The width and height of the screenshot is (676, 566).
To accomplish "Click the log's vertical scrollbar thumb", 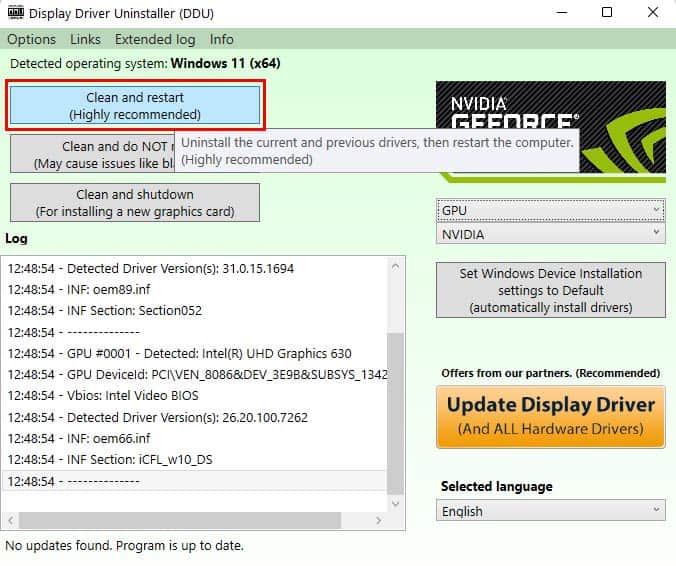I will click(x=395, y=414).
